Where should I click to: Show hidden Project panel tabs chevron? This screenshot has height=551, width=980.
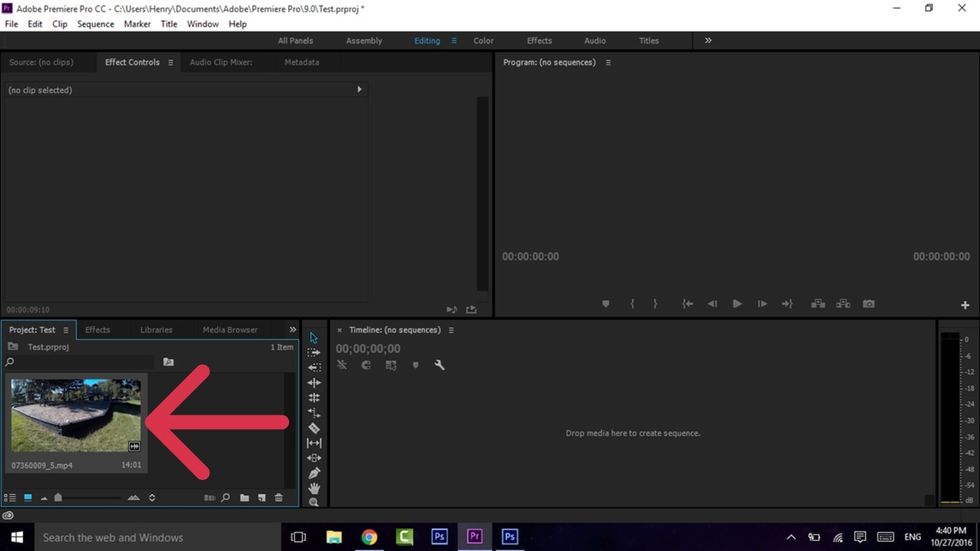tap(292, 330)
